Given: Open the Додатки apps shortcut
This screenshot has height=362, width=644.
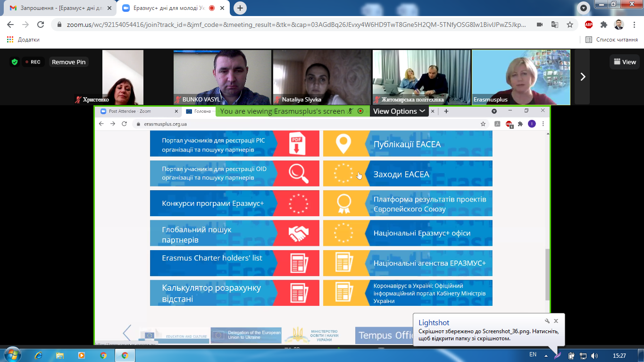Looking at the screenshot, I should [x=23, y=40].
